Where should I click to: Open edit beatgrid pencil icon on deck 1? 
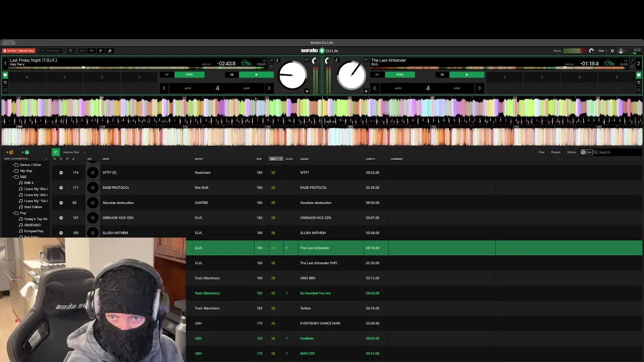271,60
